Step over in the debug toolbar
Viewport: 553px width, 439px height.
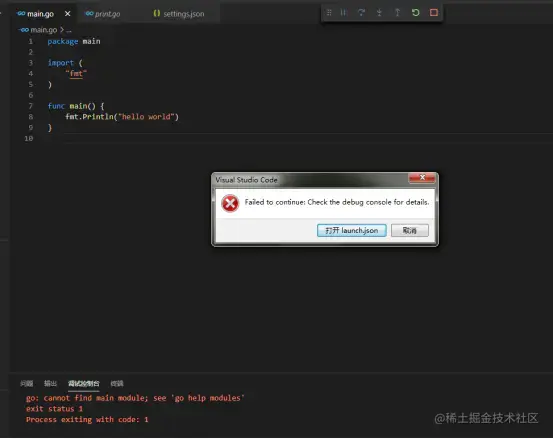[361, 13]
